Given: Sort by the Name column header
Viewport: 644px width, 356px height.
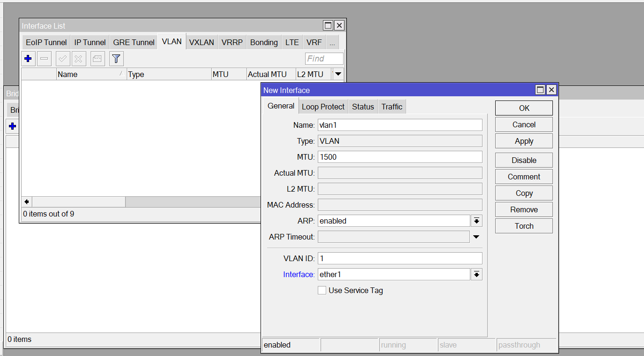Looking at the screenshot, I should [92, 74].
